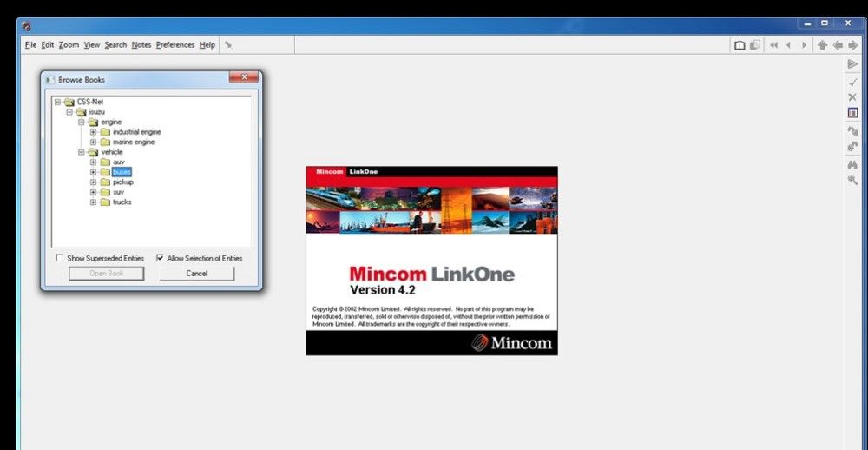Collapse the vehicle tree branch

pos(81,152)
